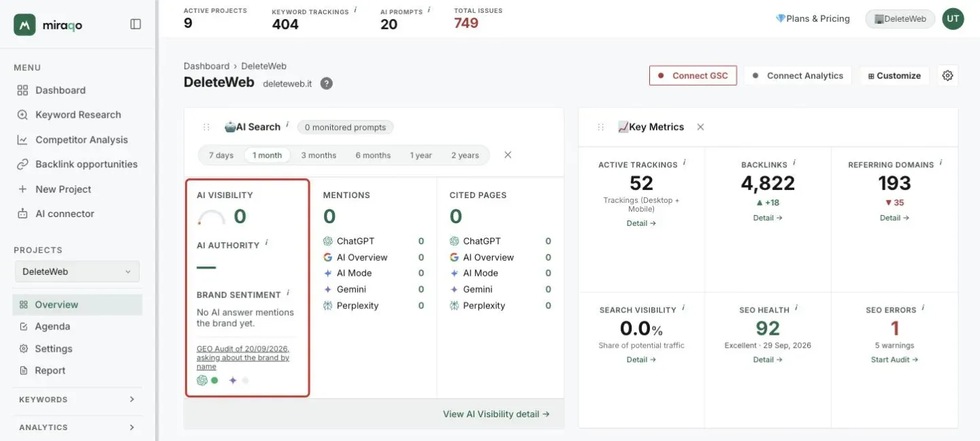Open DeleteWeb workspace pill in header
This screenshot has height=441, width=980.
(x=900, y=19)
